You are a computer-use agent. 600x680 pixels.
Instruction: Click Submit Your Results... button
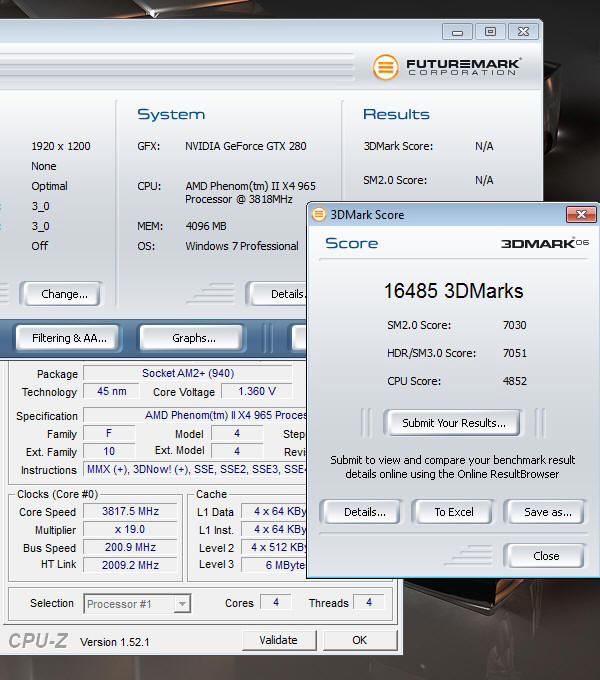(453, 423)
